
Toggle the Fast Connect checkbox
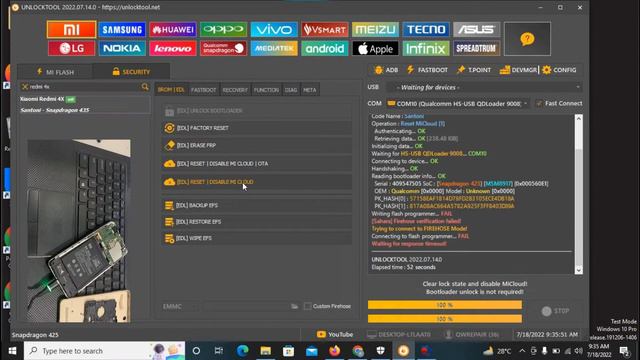point(539,103)
